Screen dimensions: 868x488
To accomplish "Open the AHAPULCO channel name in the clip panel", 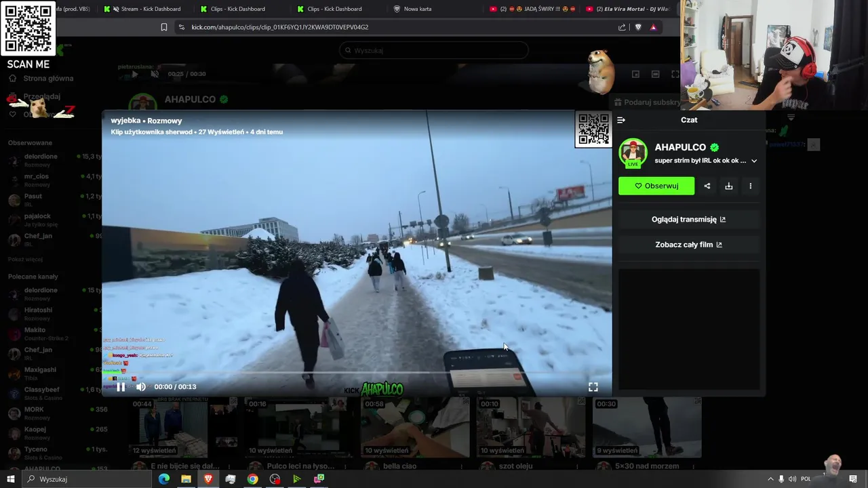I will 680,147.
